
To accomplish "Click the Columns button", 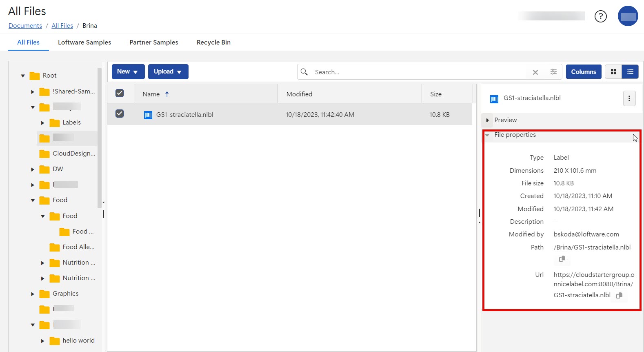I will coord(583,72).
